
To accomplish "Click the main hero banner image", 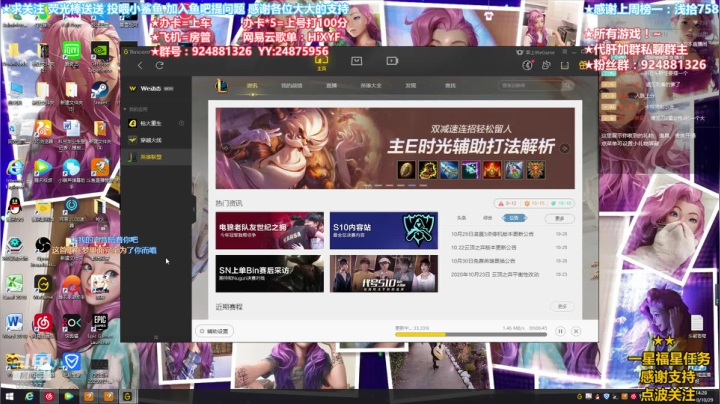I will [395, 148].
